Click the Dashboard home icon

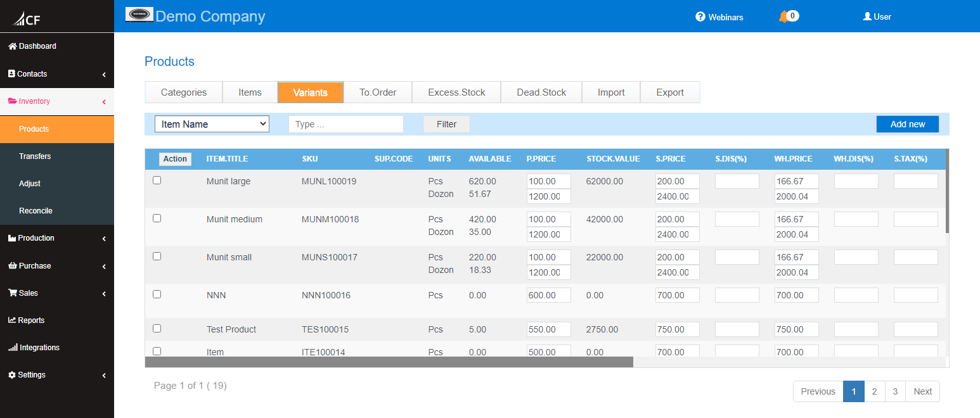(x=12, y=46)
